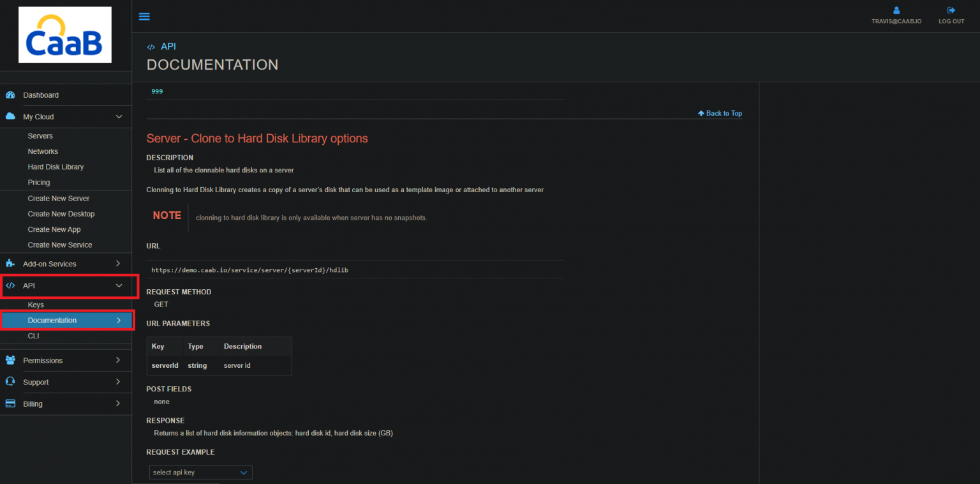Click the Add-on Services puzzle icon
The height and width of the screenshot is (484, 980).
[x=10, y=263]
